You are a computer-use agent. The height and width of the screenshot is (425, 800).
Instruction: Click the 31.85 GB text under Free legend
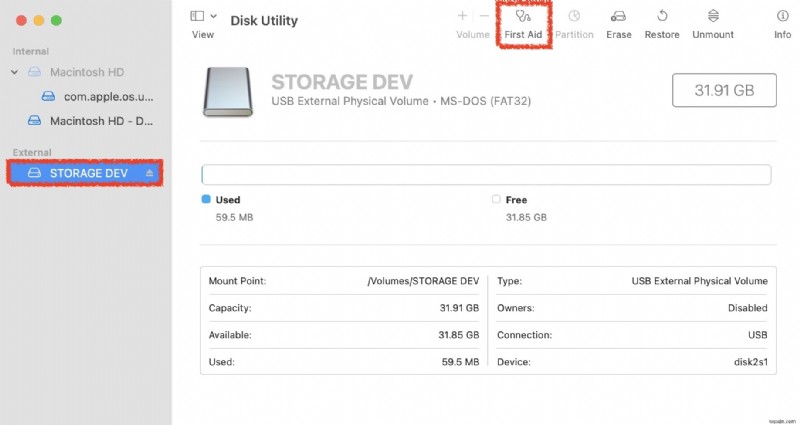(526, 217)
